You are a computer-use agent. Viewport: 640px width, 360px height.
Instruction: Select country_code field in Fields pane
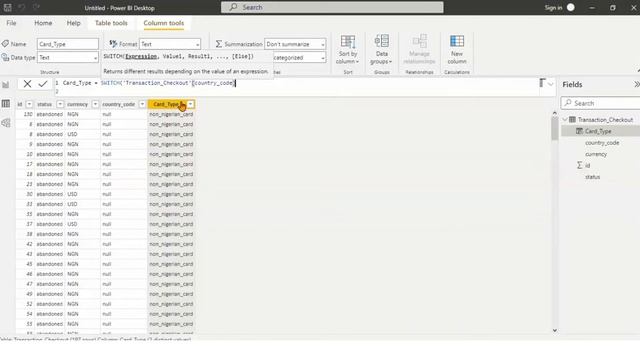[x=602, y=142]
